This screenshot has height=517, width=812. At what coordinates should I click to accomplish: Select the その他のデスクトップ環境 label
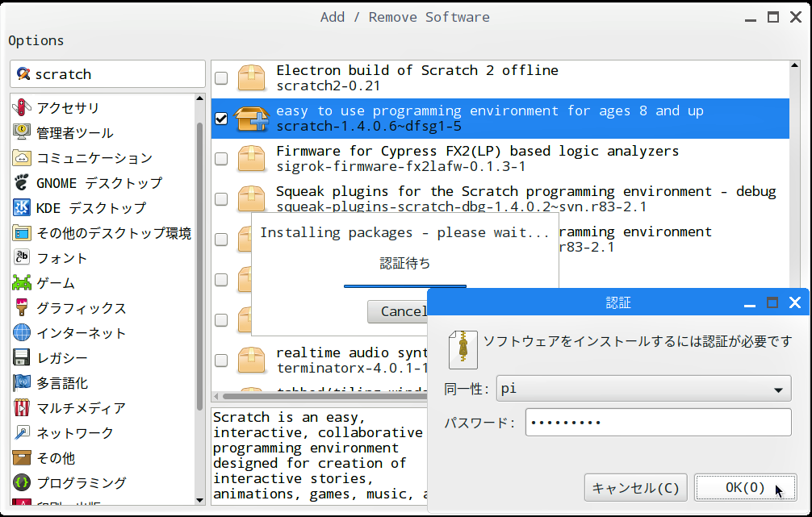[x=114, y=233]
